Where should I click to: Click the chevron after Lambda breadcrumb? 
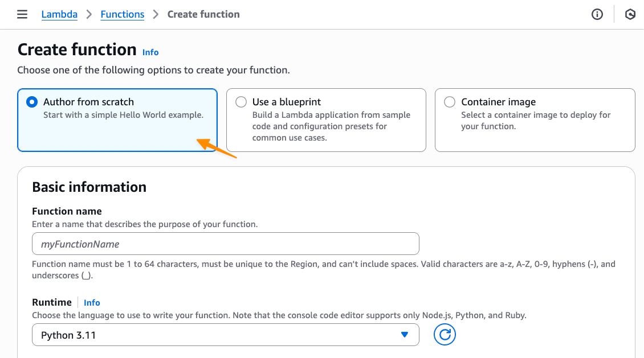89,15
